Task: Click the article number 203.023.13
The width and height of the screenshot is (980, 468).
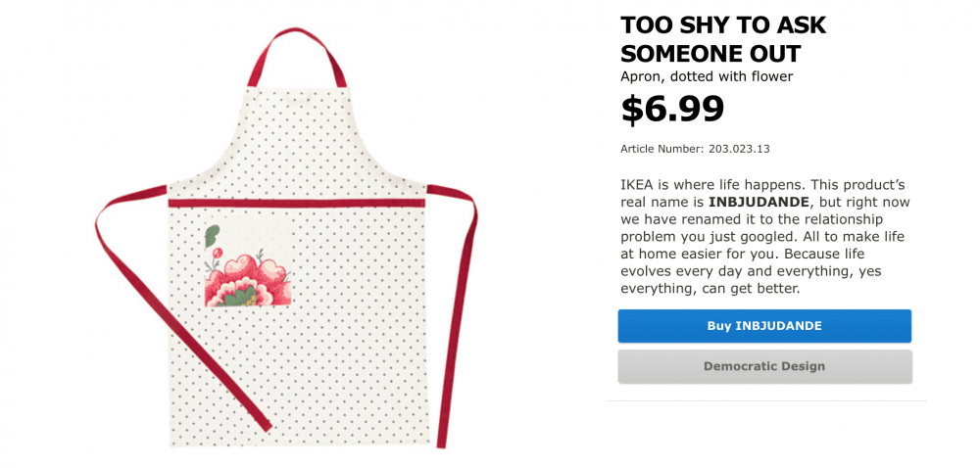Action: coord(736,149)
